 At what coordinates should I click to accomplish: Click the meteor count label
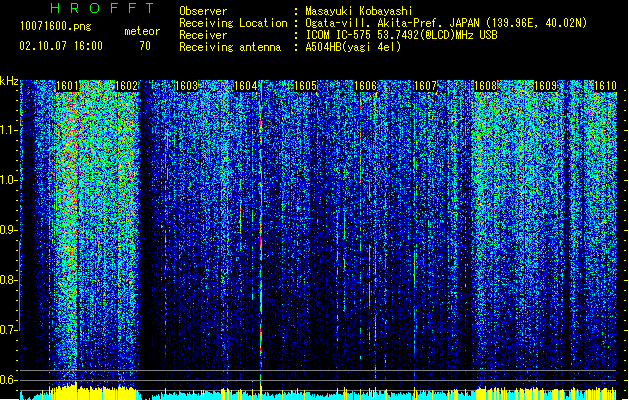pyautogui.click(x=142, y=31)
